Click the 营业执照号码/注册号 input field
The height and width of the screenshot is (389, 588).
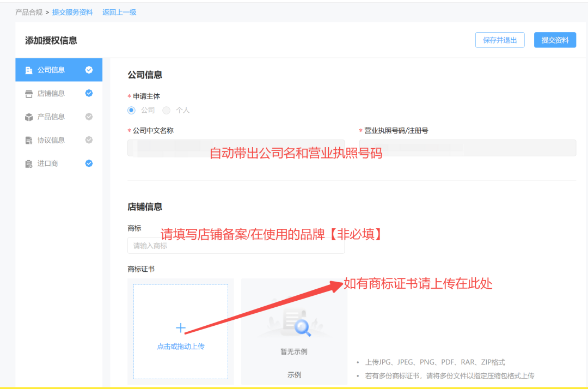468,148
